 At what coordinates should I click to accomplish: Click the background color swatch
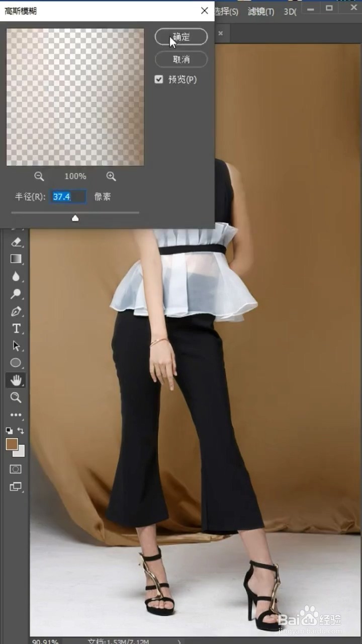pos(21,452)
